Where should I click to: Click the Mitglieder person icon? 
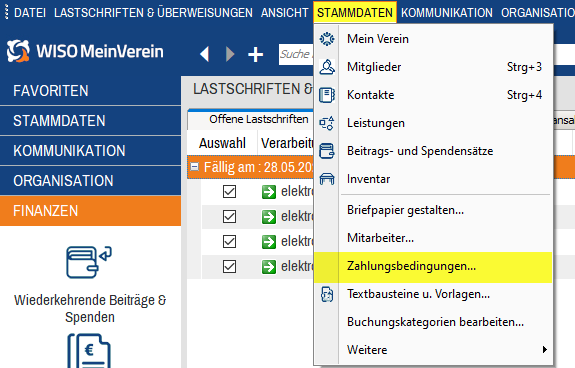(327, 67)
